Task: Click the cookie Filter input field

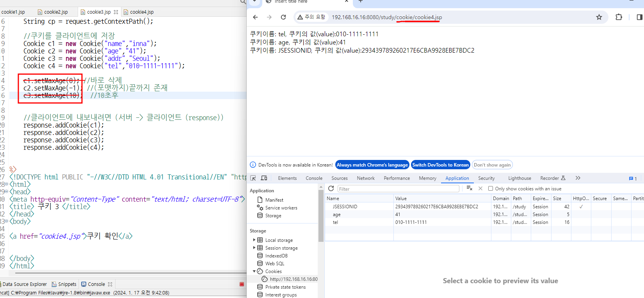Action: (398, 189)
